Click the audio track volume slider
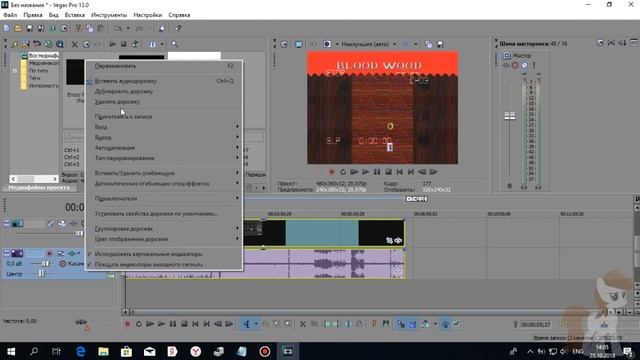Screen dimensions: 640x360 45,264
